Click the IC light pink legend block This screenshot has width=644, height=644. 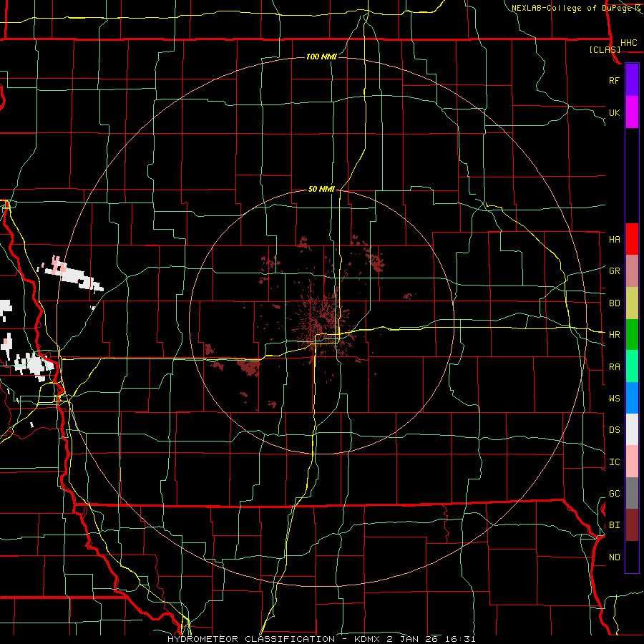632,462
